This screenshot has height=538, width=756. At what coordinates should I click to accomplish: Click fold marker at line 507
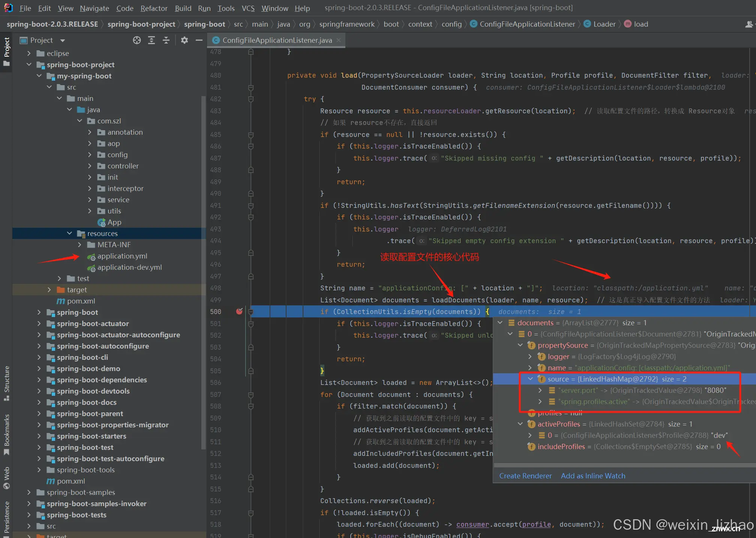tap(251, 395)
